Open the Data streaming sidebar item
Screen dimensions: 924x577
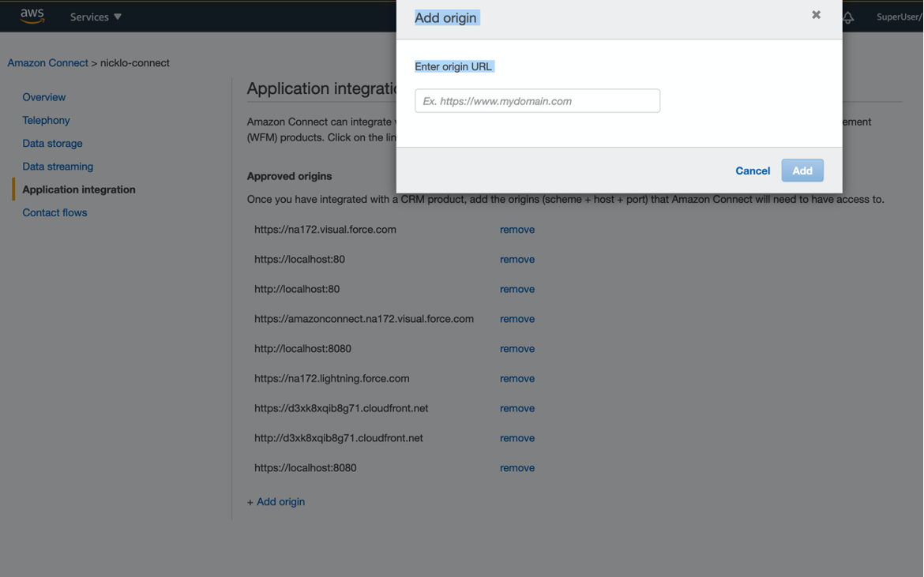(58, 167)
